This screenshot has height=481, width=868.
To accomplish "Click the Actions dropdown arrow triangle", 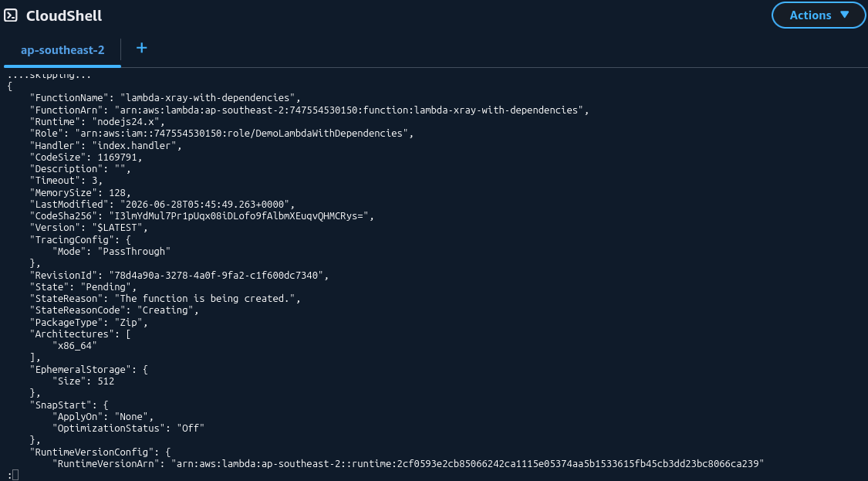I will (844, 15).
